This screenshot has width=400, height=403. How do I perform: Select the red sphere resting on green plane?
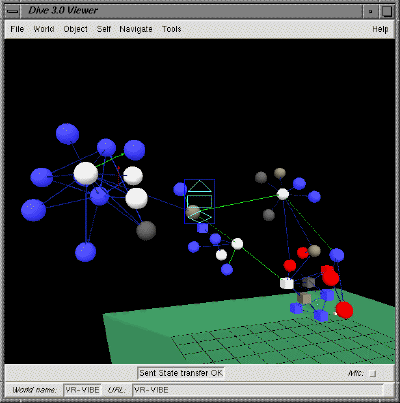click(x=344, y=310)
